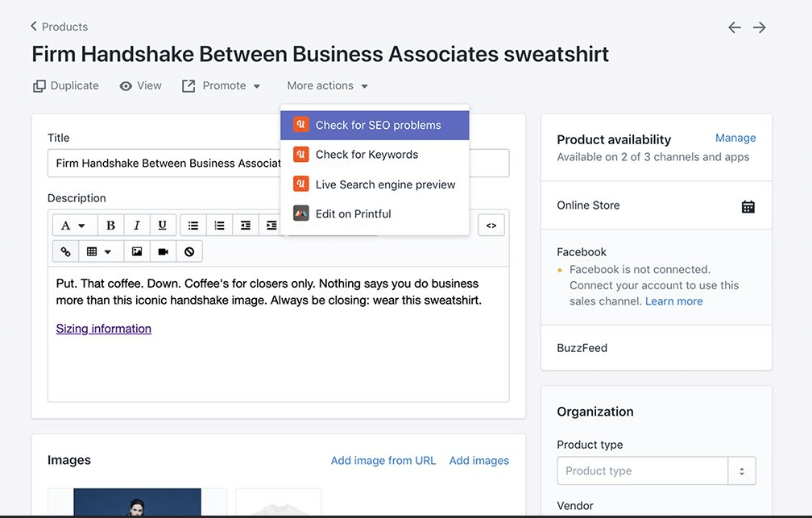Click the outdent icon in editor toolbar

point(246,226)
